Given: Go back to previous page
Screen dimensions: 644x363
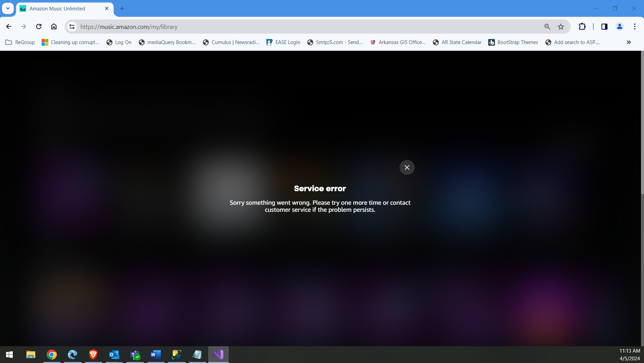Looking at the screenshot, I should tap(9, 27).
